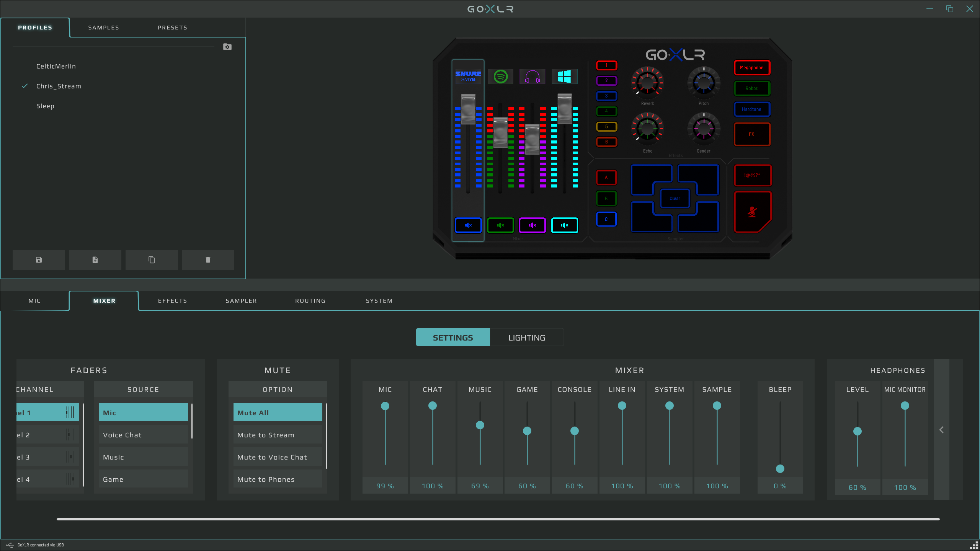Click the bleep !@#$?* button
This screenshot has width=980, height=551.
[x=752, y=175]
